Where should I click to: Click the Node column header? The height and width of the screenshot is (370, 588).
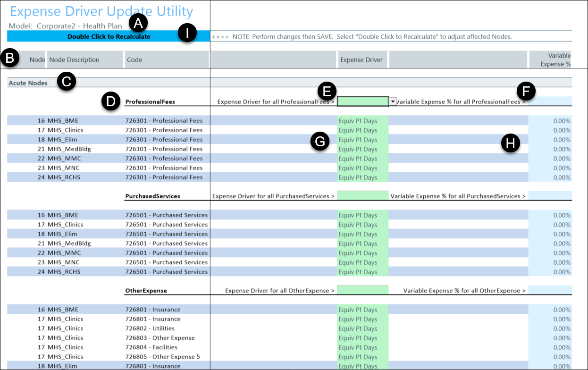[37, 60]
